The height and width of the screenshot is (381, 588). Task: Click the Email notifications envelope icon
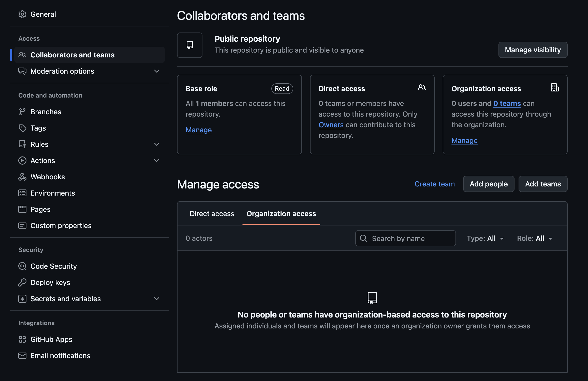click(22, 356)
